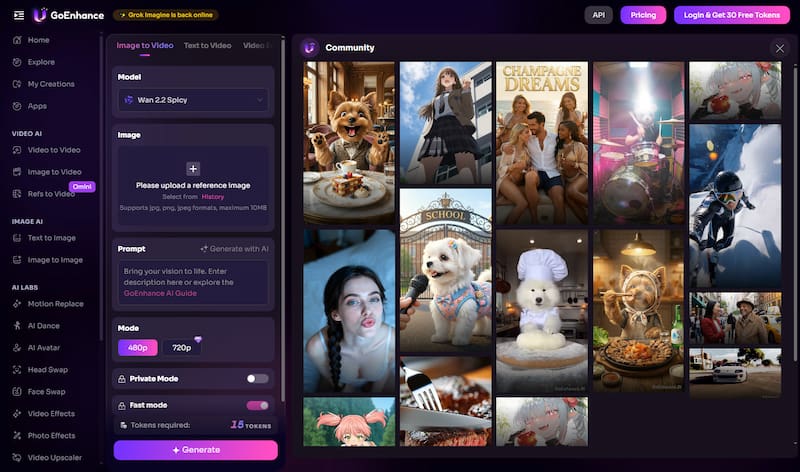This screenshot has height=472, width=800.
Task: Toggle the Private Mode switch
Action: click(257, 378)
